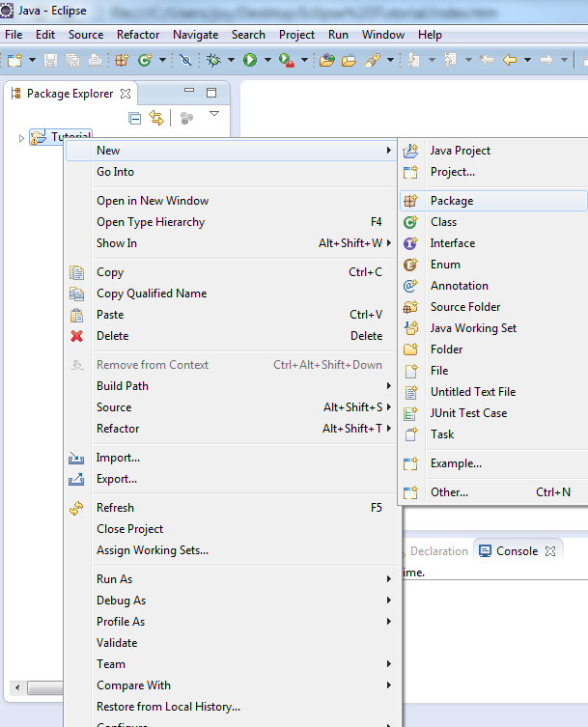Click New Java Class toolbar icon
This screenshot has height=727, width=588.
click(x=145, y=60)
